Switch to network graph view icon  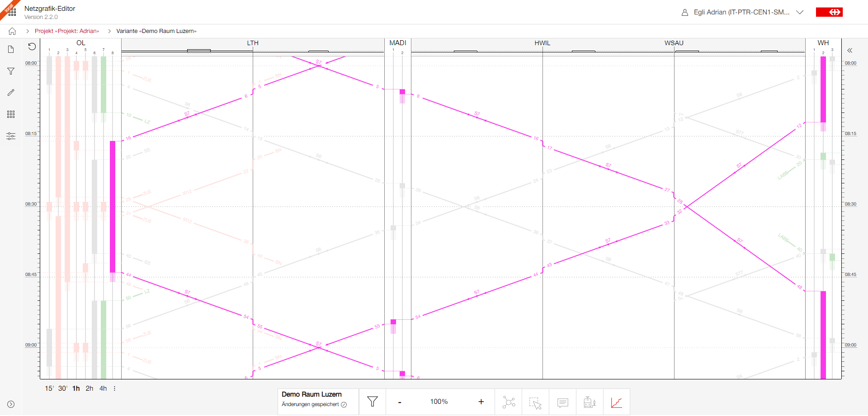click(x=509, y=402)
